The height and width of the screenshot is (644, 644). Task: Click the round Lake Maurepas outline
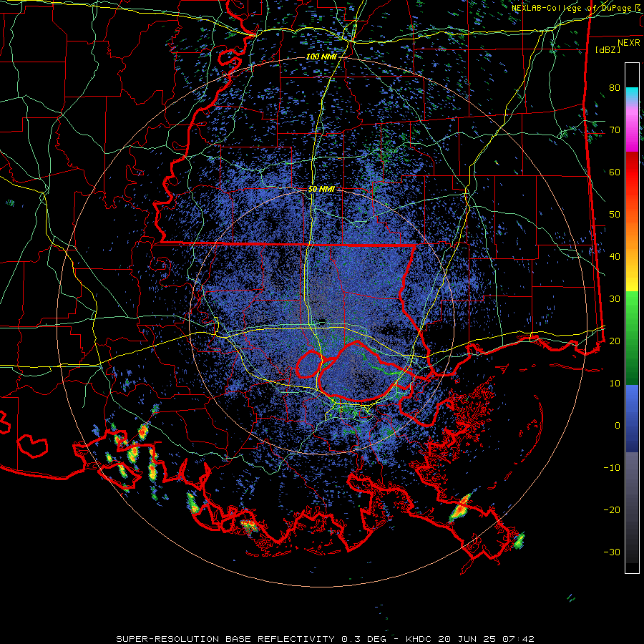pos(309,364)
